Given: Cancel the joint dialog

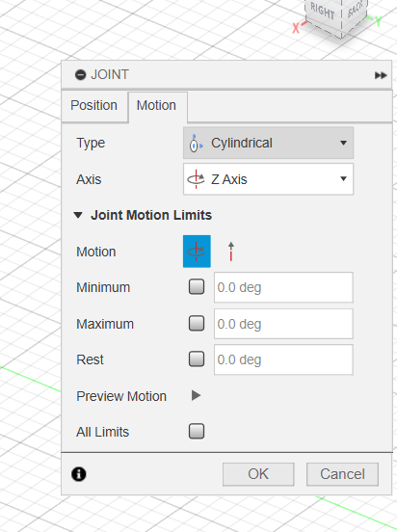Looking at the screenshot, I should (x=342, y=474).
